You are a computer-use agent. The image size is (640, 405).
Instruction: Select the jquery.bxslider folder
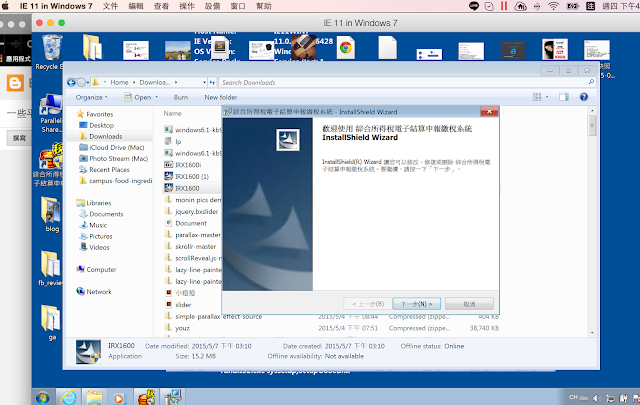[x=192, y=211]
